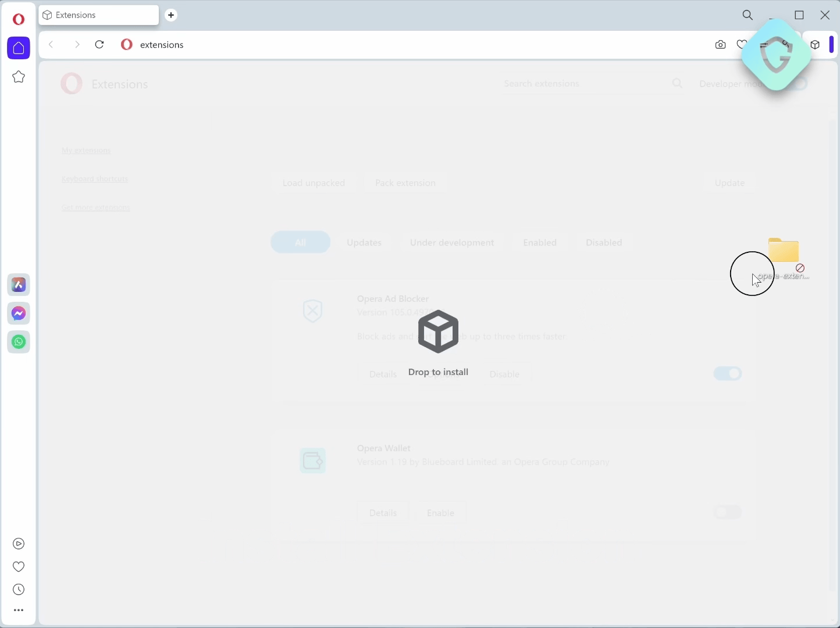Take a snapshot with the camera icon

[721, 45]
